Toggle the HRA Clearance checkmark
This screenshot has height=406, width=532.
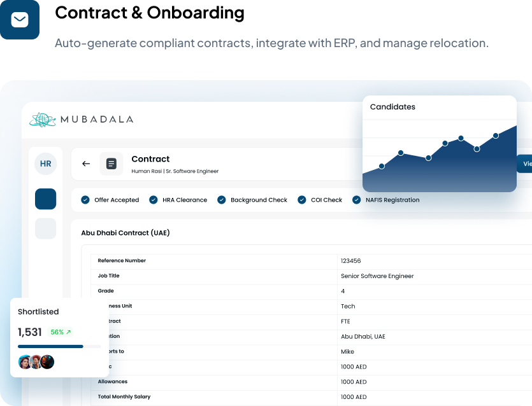[x=154, y=200]
